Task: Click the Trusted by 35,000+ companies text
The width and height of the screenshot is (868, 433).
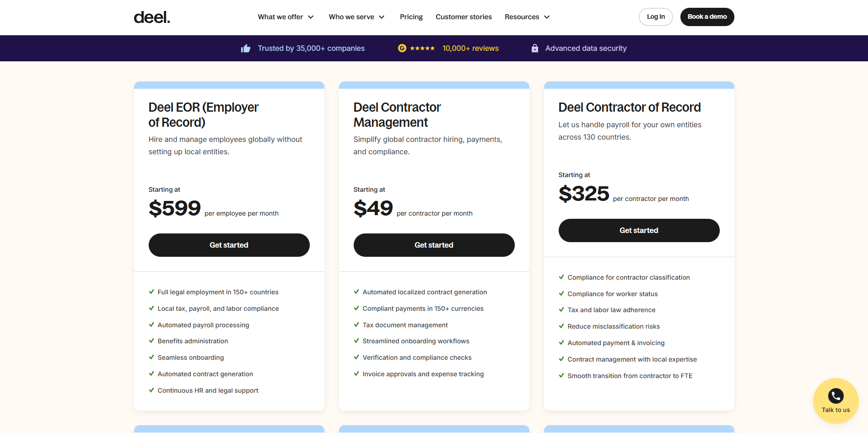Action: [311, 49]
